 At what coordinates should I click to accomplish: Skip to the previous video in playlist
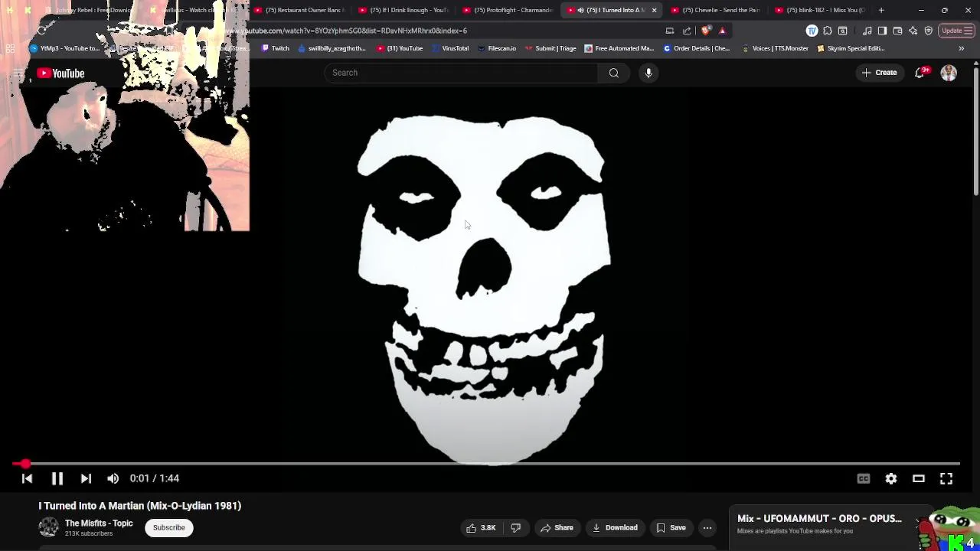[x=27, y=478]
